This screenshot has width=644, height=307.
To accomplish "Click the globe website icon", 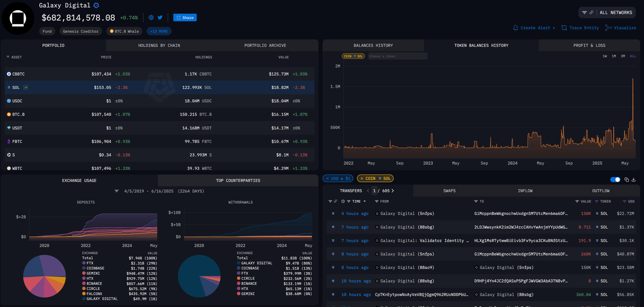I will click(151, 18).
